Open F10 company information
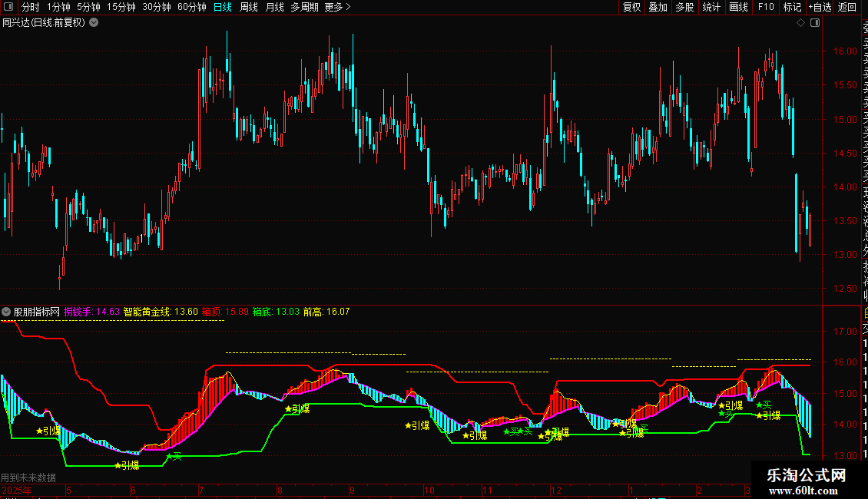 (766, 7)
